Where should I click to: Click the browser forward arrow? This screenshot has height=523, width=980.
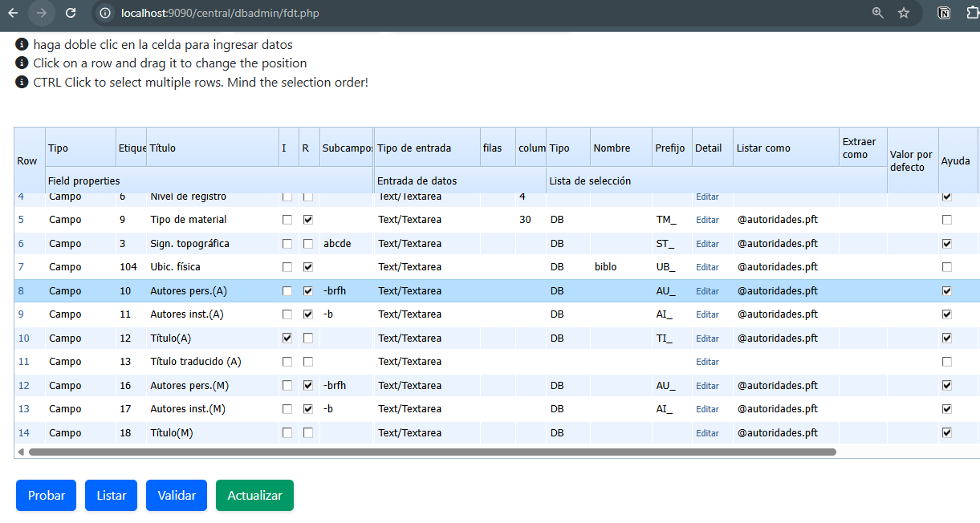pos(42,13)
